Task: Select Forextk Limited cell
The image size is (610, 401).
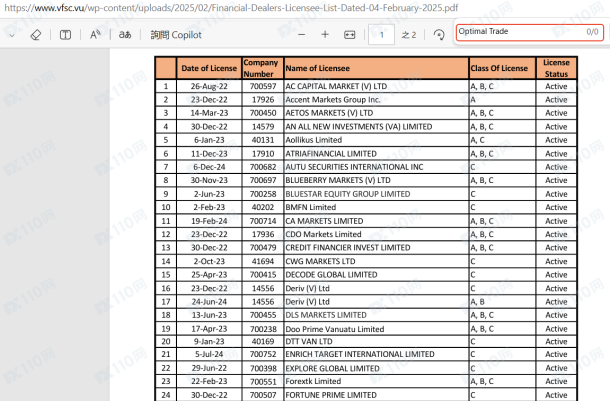Action: click(x=376, y=381)
